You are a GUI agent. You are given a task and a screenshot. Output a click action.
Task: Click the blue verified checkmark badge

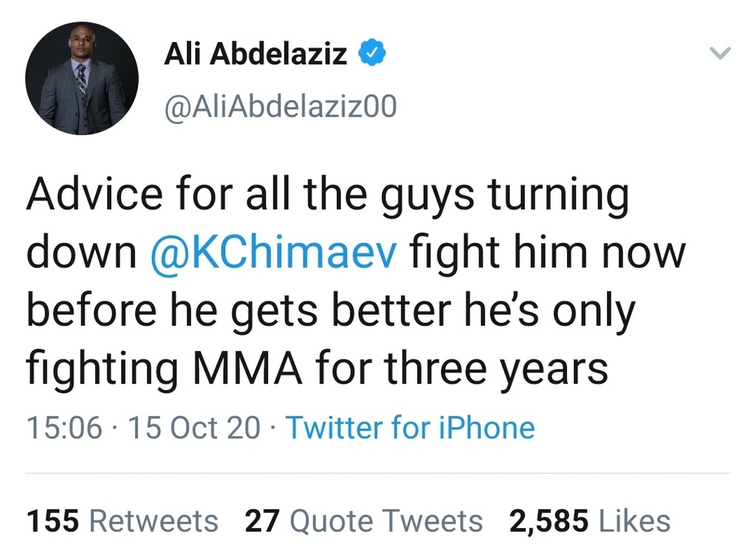[x=372, y=52]
